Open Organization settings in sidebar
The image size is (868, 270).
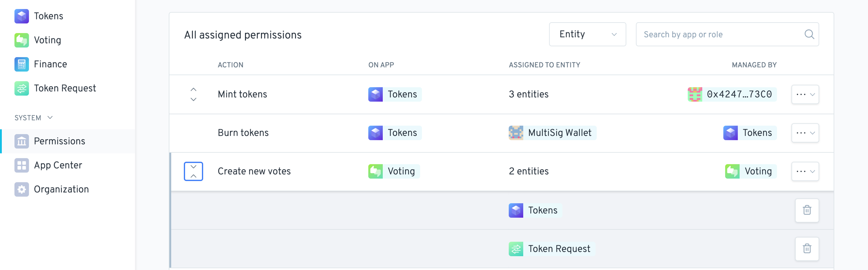click(x=61, y=190)
